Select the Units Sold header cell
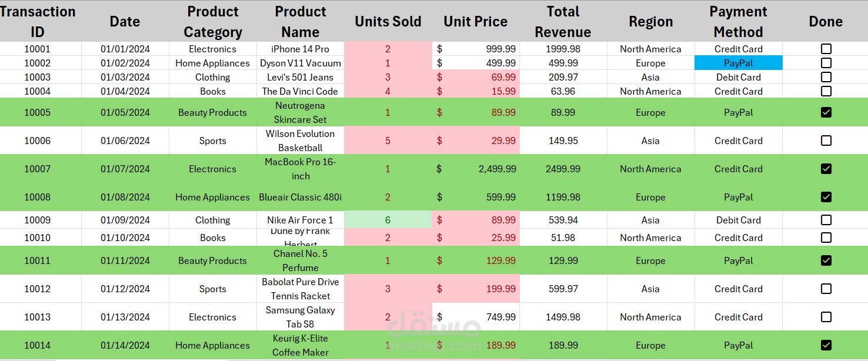868x361 pixels. pos(388,21)
